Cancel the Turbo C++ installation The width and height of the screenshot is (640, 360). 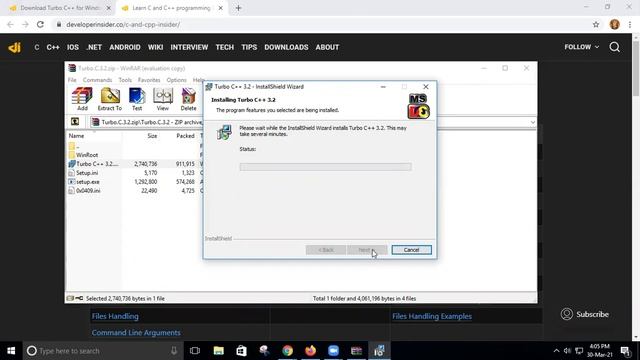[x=411, y=250]
